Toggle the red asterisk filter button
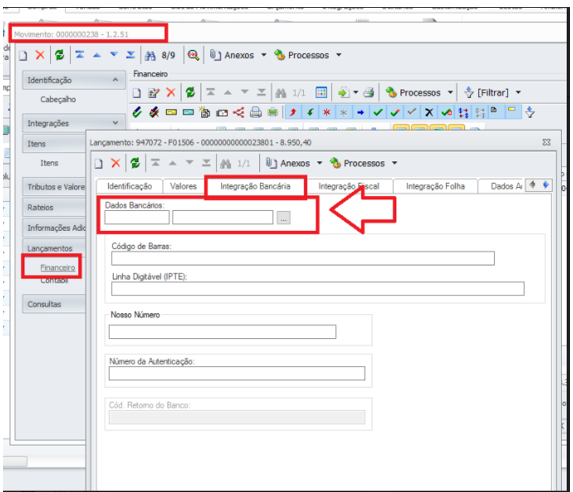 (x=327, y=112)
